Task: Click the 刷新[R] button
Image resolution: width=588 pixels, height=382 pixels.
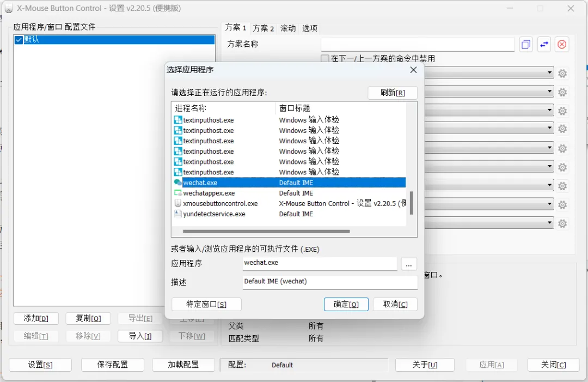Action: pos(393,93)
